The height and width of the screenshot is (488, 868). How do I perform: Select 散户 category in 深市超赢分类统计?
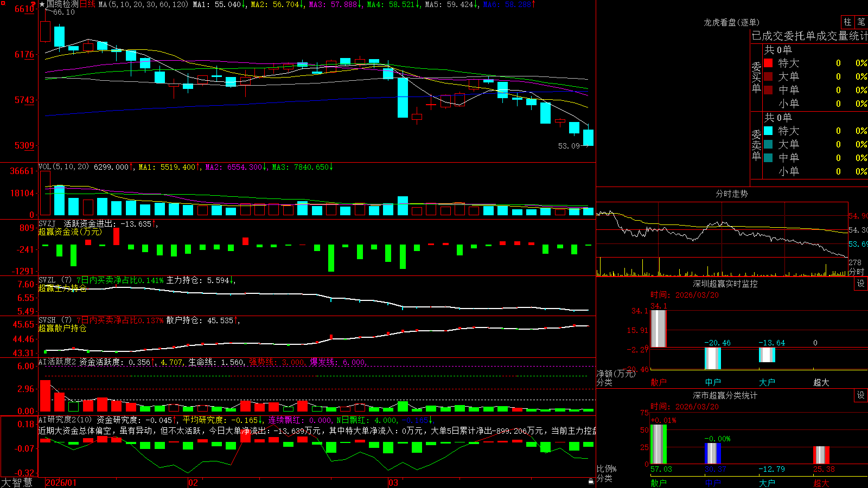[x=658, y=483]
